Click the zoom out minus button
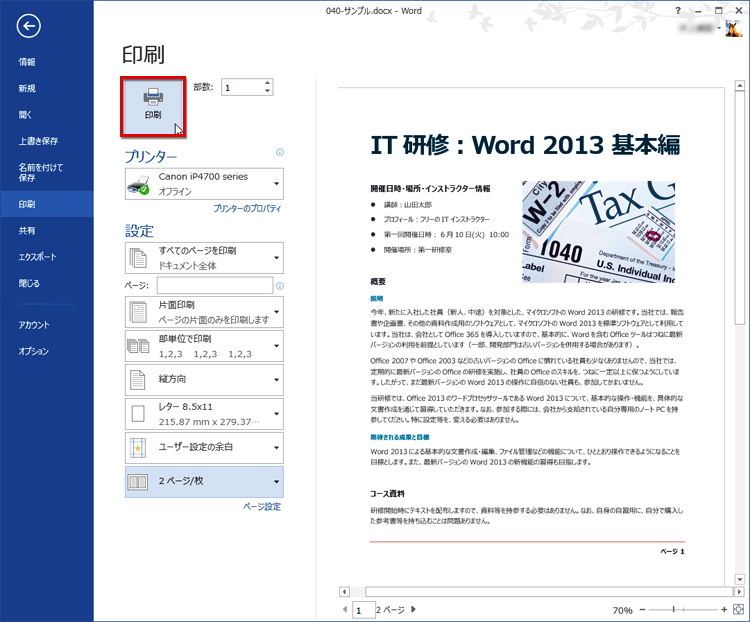Viewport: 750px width, 622px height. (642, 610)
